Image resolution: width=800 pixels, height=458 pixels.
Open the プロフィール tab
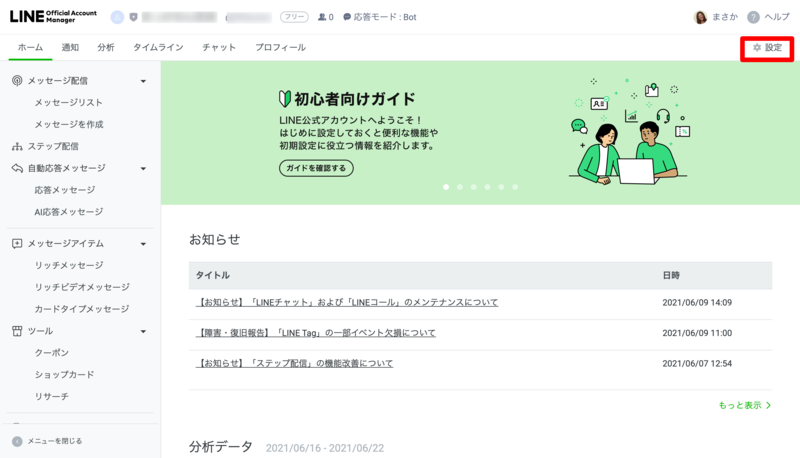[x=280, y=47]
